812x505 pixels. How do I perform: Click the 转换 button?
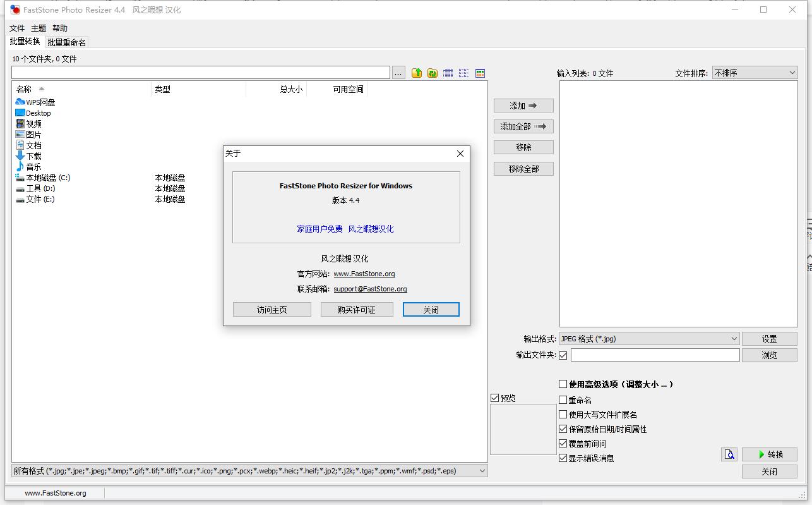(x=769, y=454)
